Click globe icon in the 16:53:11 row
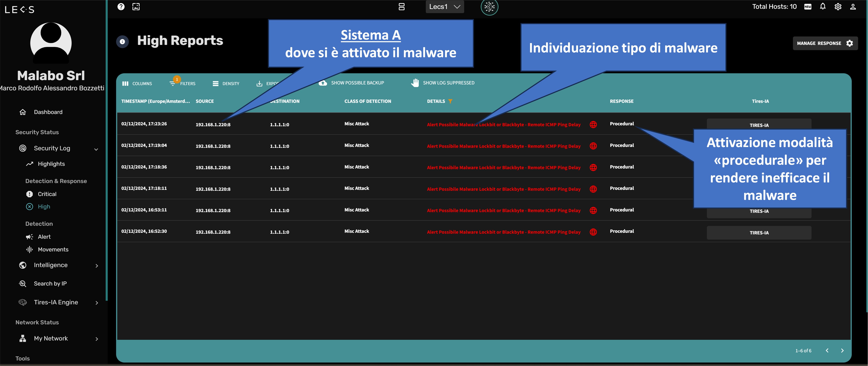The width and height of the screenshot is (868, 366). (593, 210)
